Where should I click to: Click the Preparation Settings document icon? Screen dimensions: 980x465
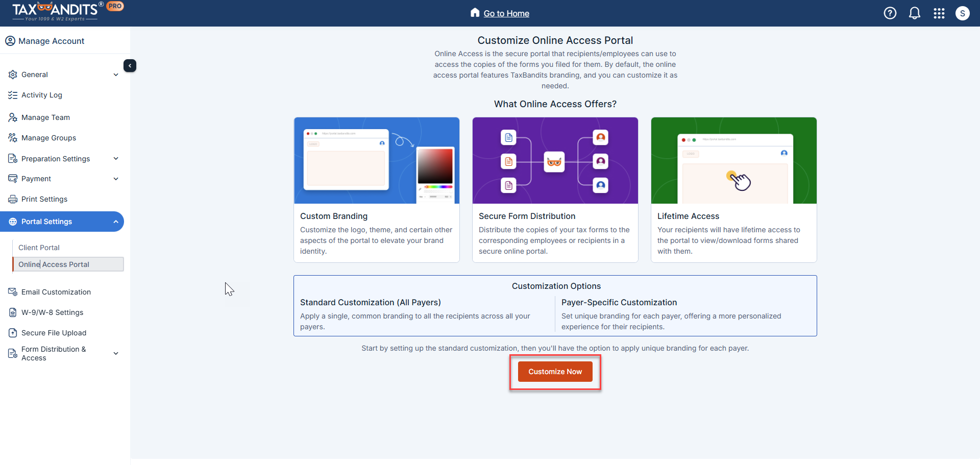[x=13, y=159]
